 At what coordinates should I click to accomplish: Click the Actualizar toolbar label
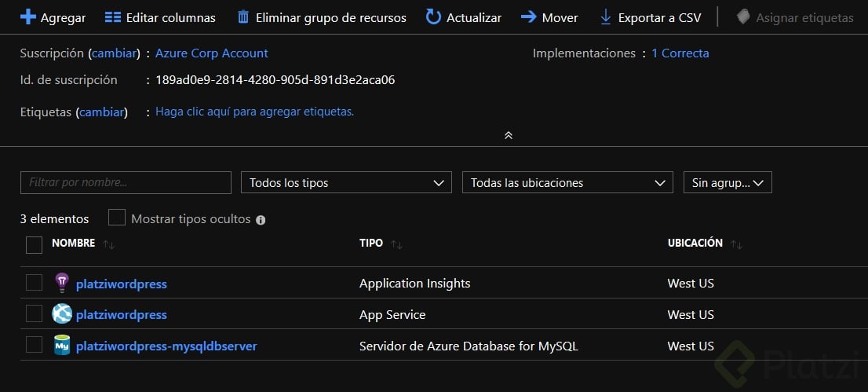[474, 18]
